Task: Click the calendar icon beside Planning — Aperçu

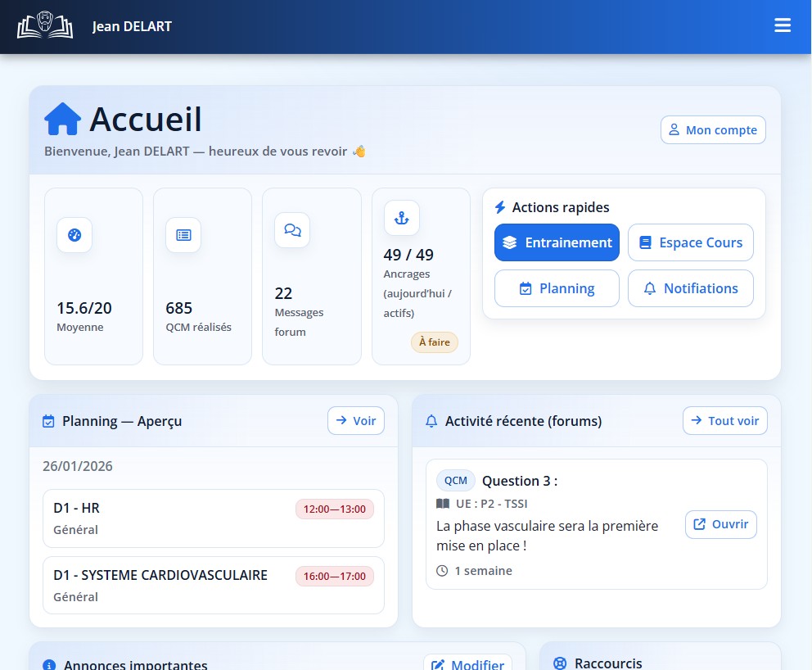Action: tap(47, 420)
